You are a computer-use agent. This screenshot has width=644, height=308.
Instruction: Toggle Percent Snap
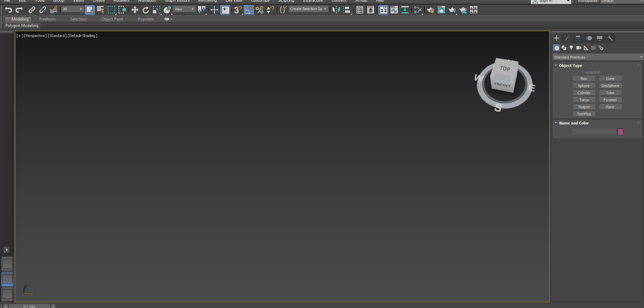tap(260, 10)
